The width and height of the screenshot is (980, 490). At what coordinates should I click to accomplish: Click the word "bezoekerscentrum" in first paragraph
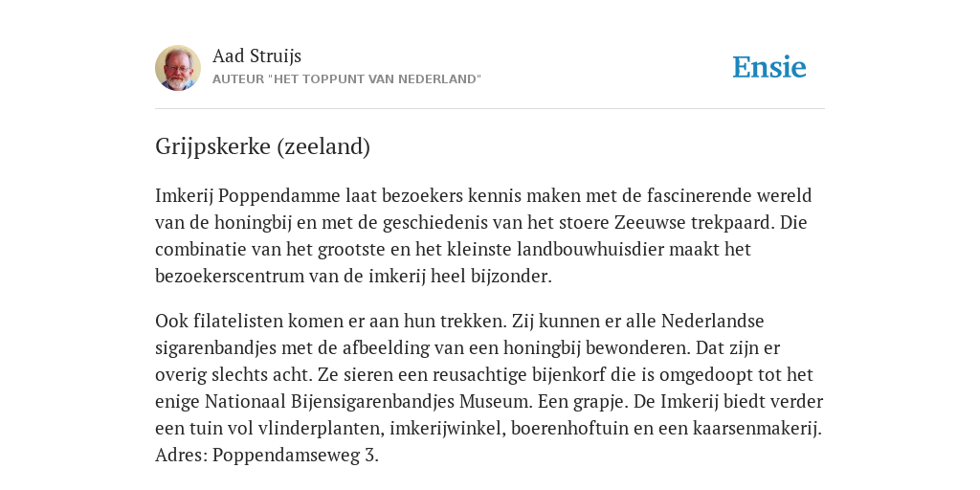pos(230,276)
